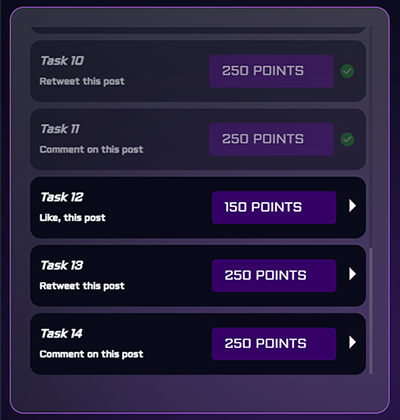Click the 150 POINTS badge on Task 12
Image resolution: width=400 pixels, height=420 pixels.
click(274, 207)
